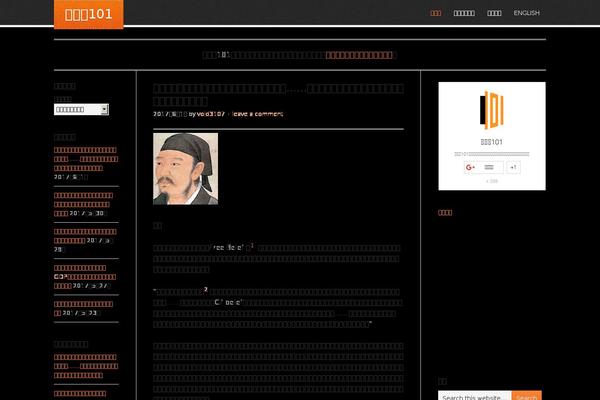
Task: Click the orange 101 site logo
Action: click(89, 14)
